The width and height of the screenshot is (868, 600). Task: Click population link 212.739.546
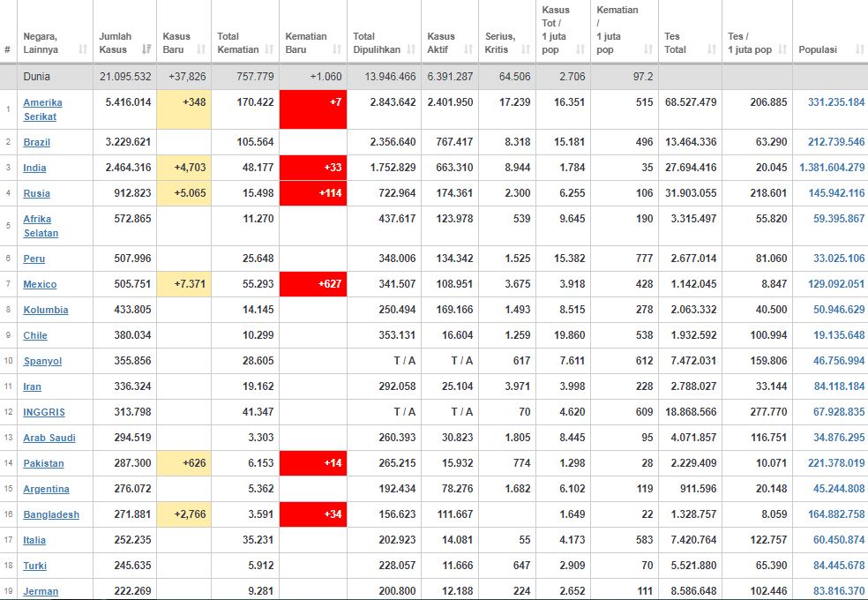(836, 142)
